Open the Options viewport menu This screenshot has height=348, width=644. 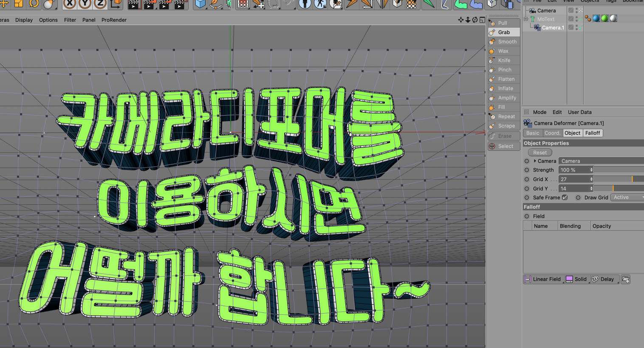(x=48, y=20)
